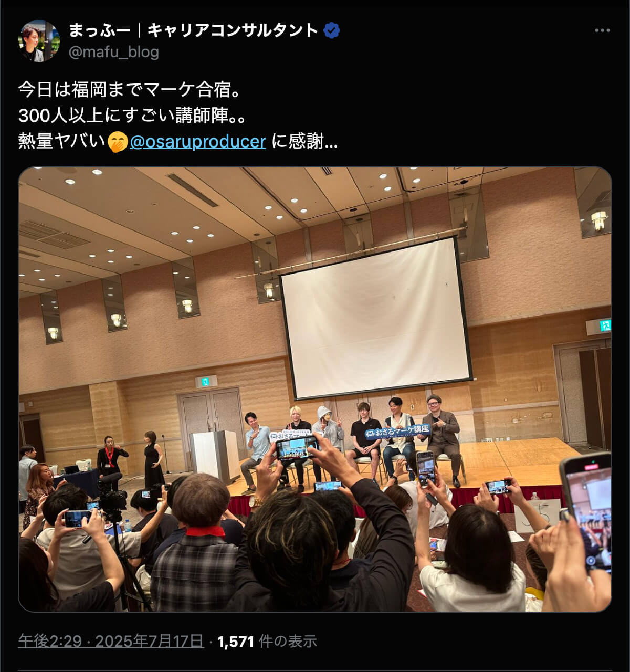630x672 pixels.
Task: Open the @mafu_blog handle profile
Action: point(113,52)
